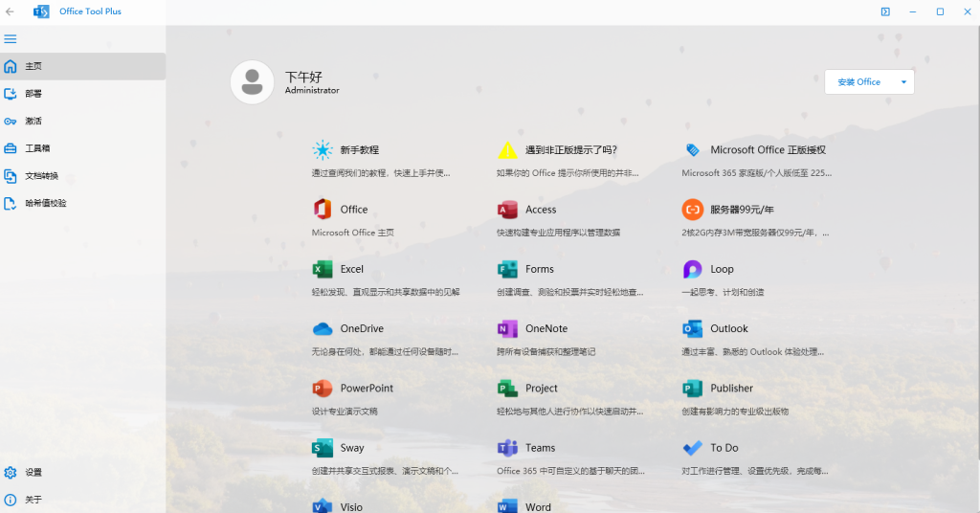Click the Forms app icon
This screenshot has width=980, height=513.
click(x=507, y=269)
